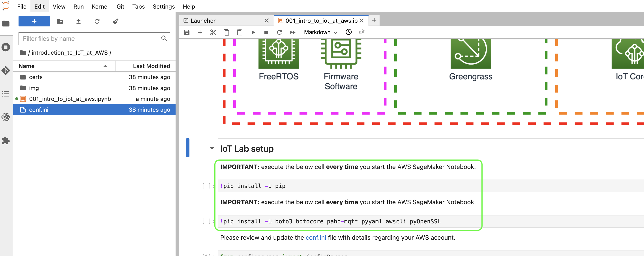Run the selected cell
This screenshot has width=644, height=256.
253,32
